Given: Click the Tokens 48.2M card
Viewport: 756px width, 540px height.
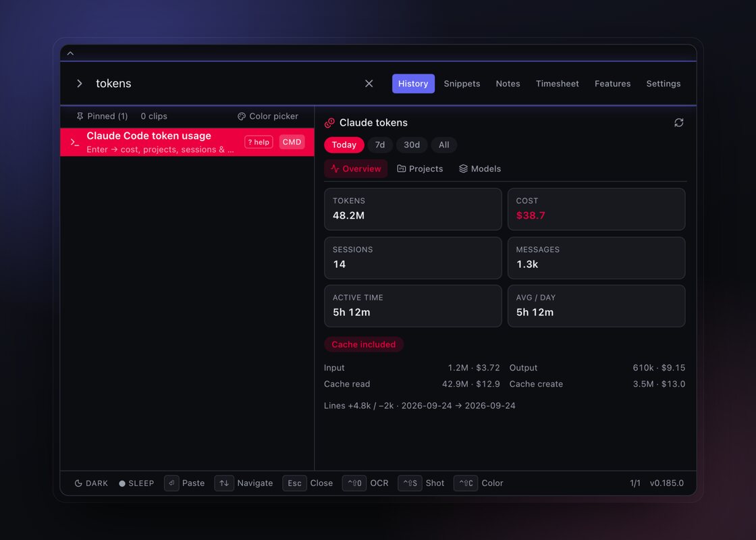Looking at the screenshot, I should [413, 209].
